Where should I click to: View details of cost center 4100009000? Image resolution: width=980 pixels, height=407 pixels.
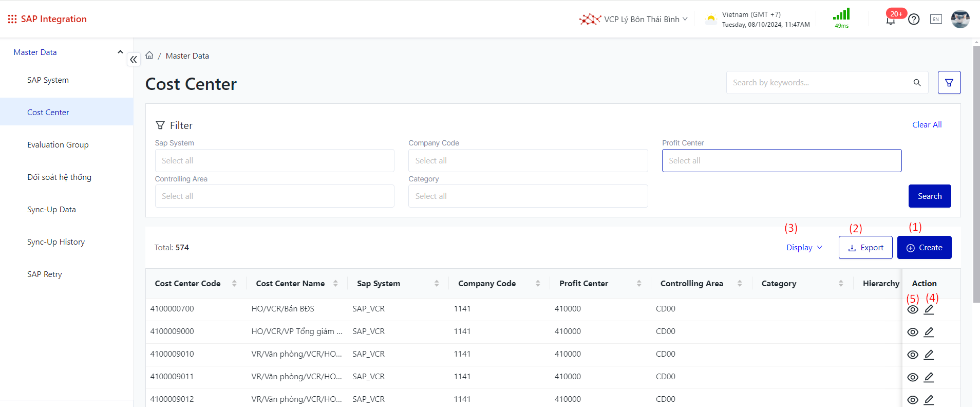click(x=912, y=332)
